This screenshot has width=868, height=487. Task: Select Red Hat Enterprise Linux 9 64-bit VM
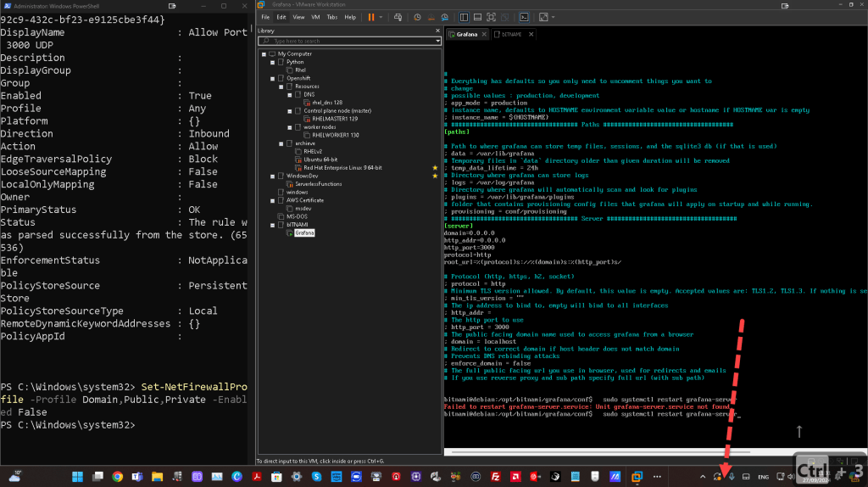click(x=342, y=168)
